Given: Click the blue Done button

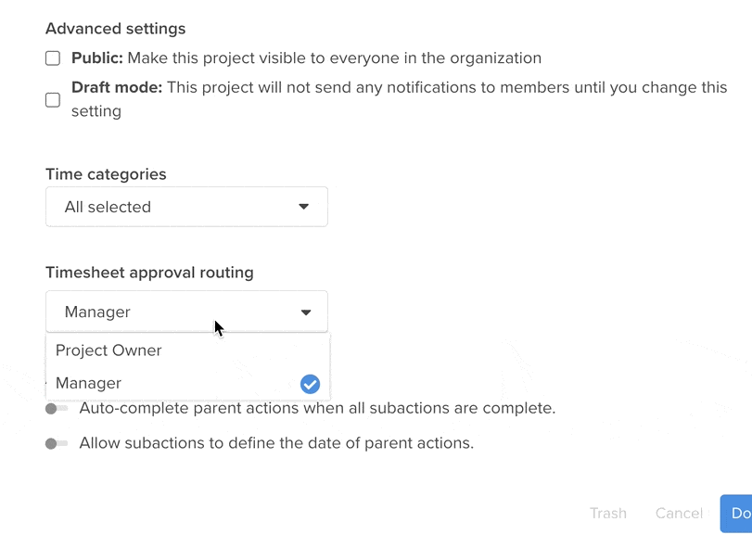Looking at the screenshot, I should coord(738,514).
